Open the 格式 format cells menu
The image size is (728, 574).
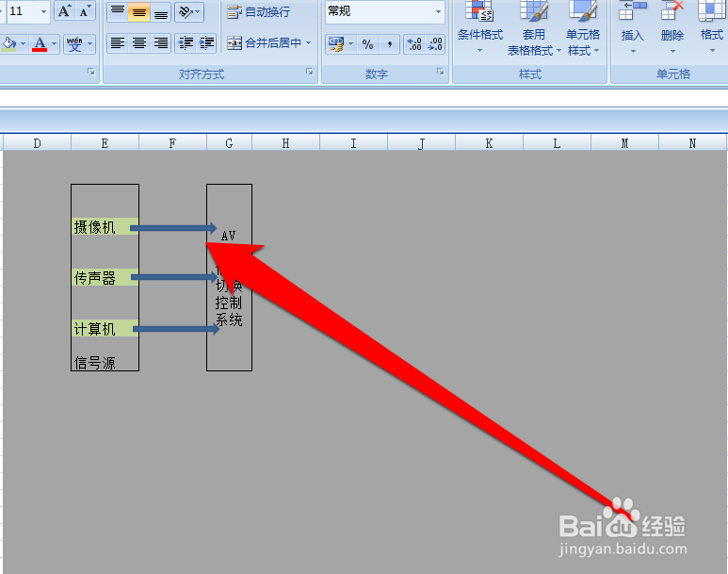(x=712, y=27)
